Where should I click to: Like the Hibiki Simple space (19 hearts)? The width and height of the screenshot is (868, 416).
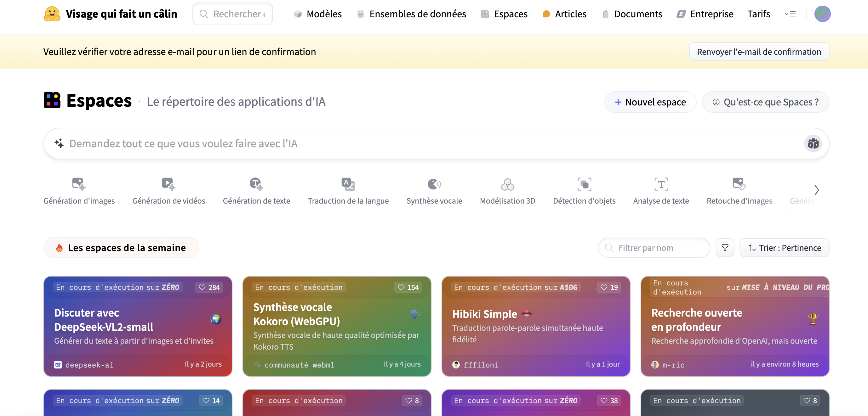tap(609, 287)
